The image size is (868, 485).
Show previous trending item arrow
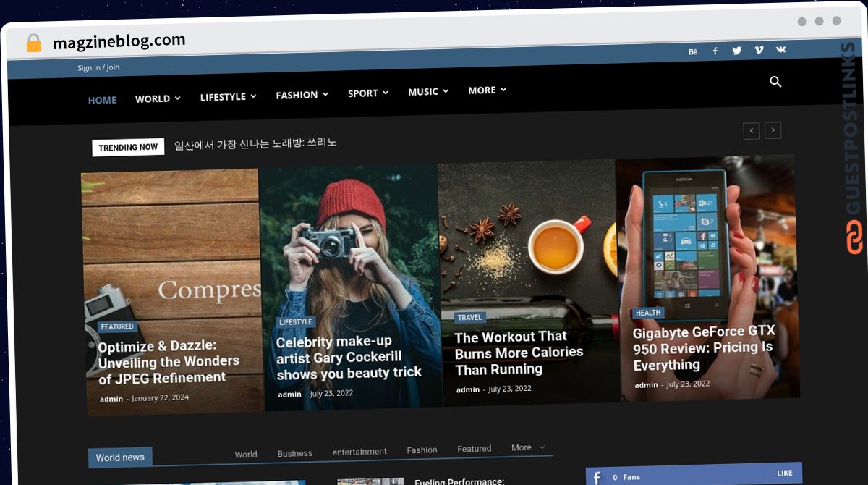pos(752,131)
